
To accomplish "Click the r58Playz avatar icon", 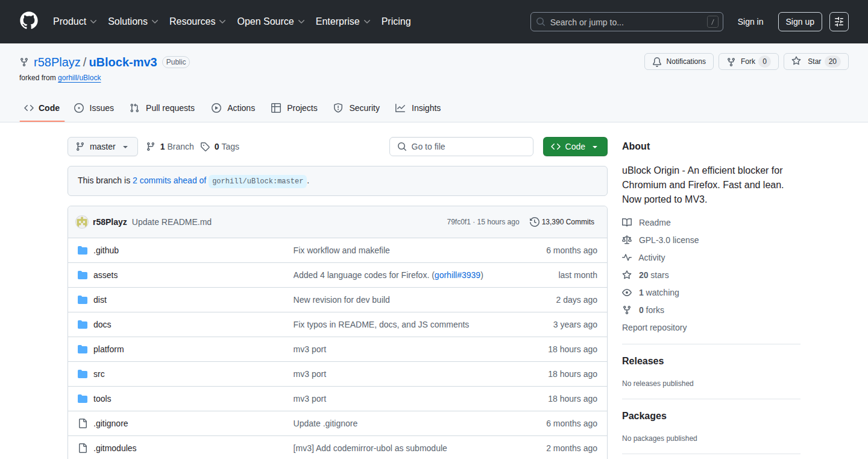I will click(x=82, y=222).
